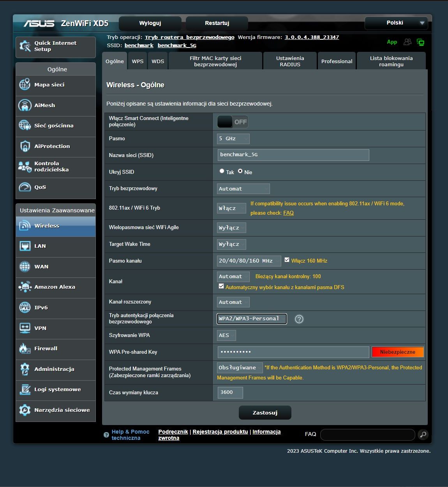Switch to the Ogólne tab
This screenshot has width=448, height=487.
[x=115, y=62]
